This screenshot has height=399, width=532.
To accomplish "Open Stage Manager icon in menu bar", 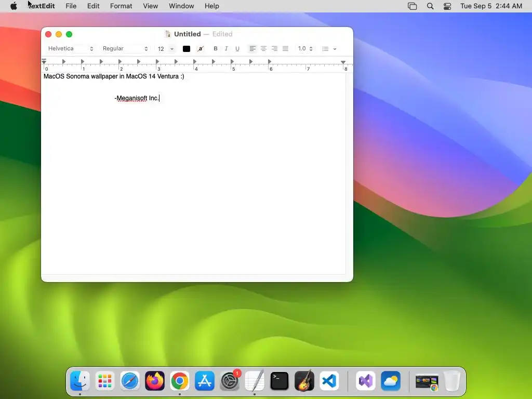I will pos(412,6).
